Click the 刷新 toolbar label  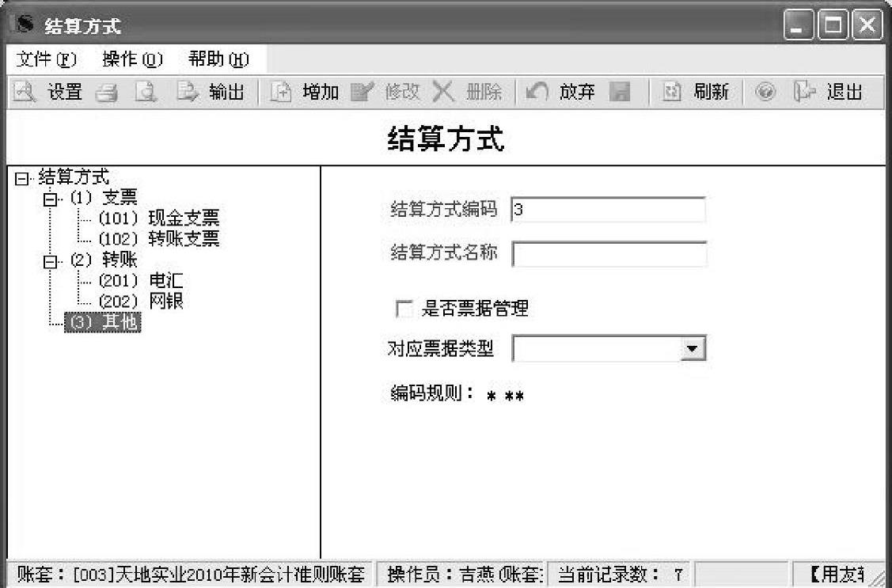[711, 92]
